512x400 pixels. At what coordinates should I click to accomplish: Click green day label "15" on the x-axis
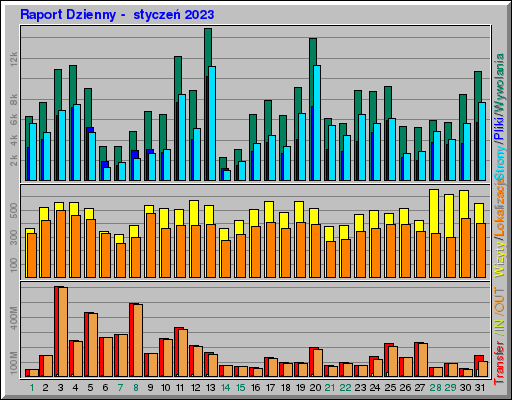pyautogui.click(x=241, y=388)
